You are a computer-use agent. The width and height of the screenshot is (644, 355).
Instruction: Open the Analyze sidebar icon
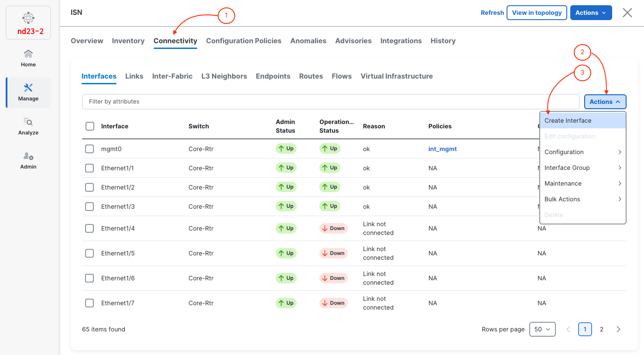click(28, 122)
